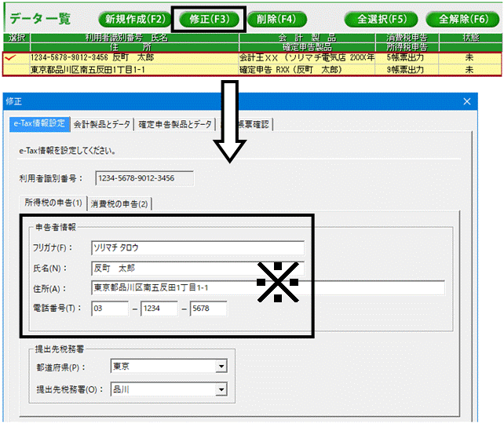Click the 削除(F4) button
This screenshot has width=504, height=424.
pyautogui.click(x=276, y=20)
